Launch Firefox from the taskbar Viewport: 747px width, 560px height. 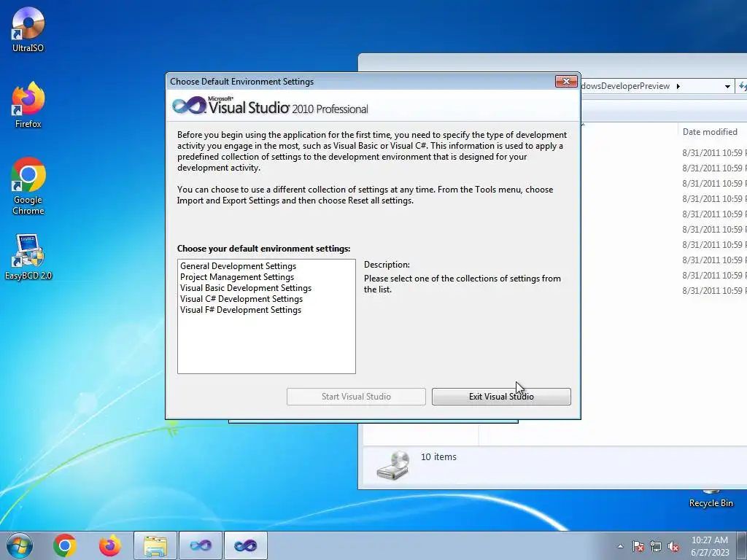point(109,545)
